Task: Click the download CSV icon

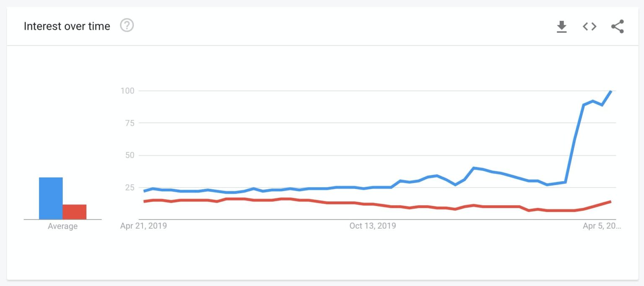Action: click(561, 26)
